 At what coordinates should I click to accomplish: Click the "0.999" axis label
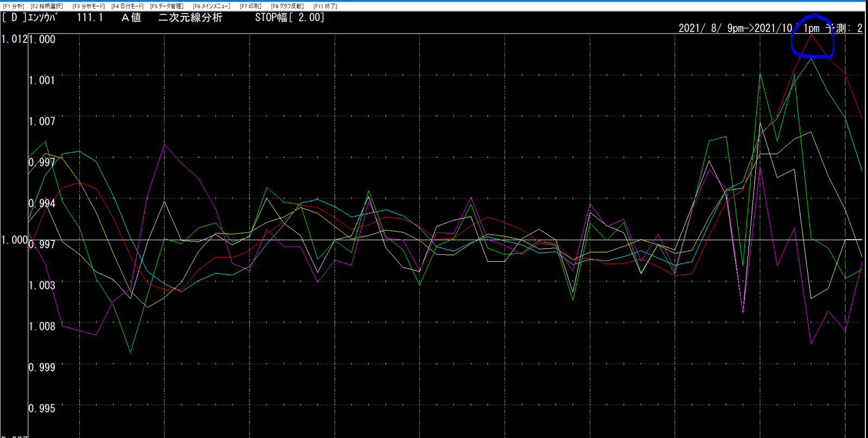pos(42,367)
